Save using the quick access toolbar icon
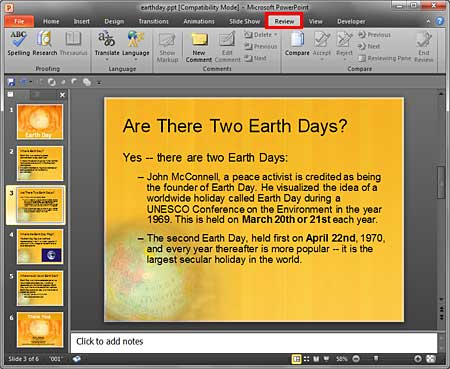Viewport: 450px width, 369px height. (x=11, y=82)
